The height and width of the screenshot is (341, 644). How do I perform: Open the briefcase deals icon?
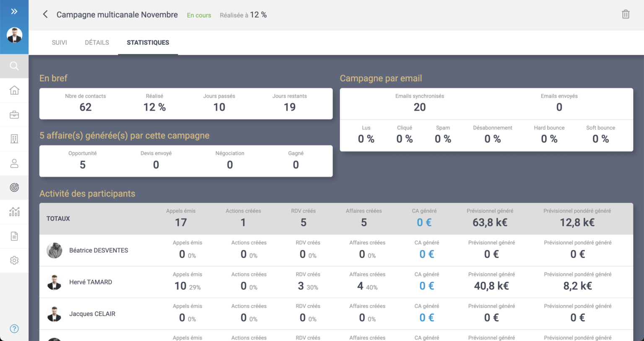(14, 114)
